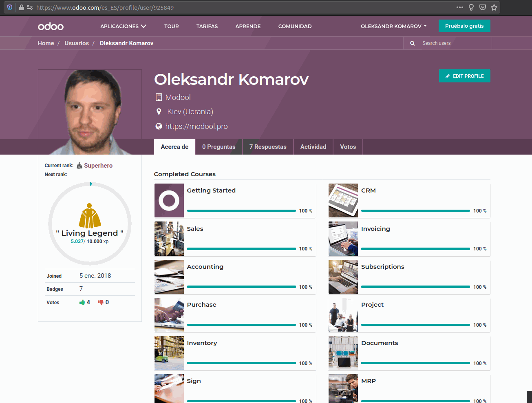The image size is (532, 403).
Task: Click the padlock site security icon
Action: 22,7
